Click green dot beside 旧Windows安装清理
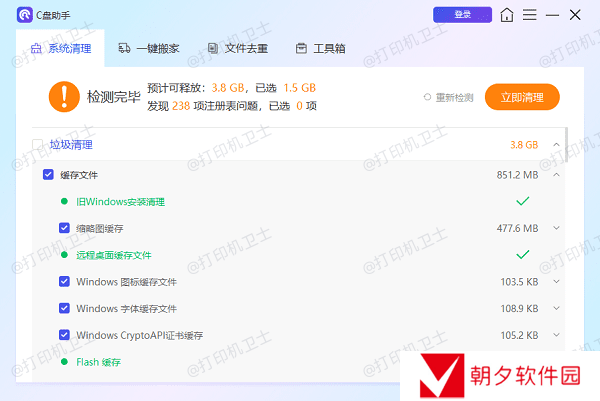 pos(64,201)
